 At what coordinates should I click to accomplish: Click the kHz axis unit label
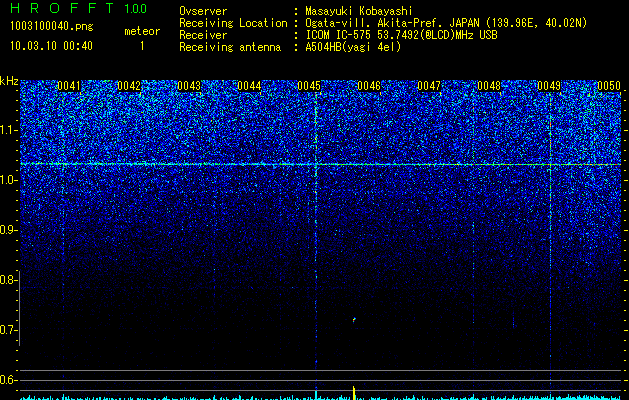point(9,81)
